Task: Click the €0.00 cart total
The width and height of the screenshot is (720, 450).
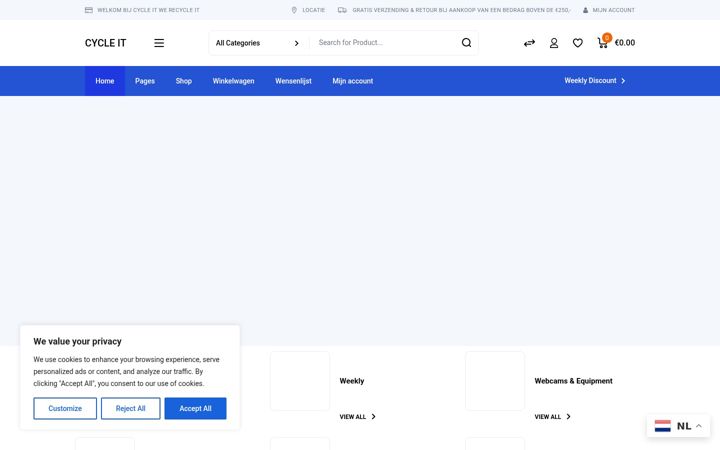Action: pyautogui.click(x=624, y=43)
